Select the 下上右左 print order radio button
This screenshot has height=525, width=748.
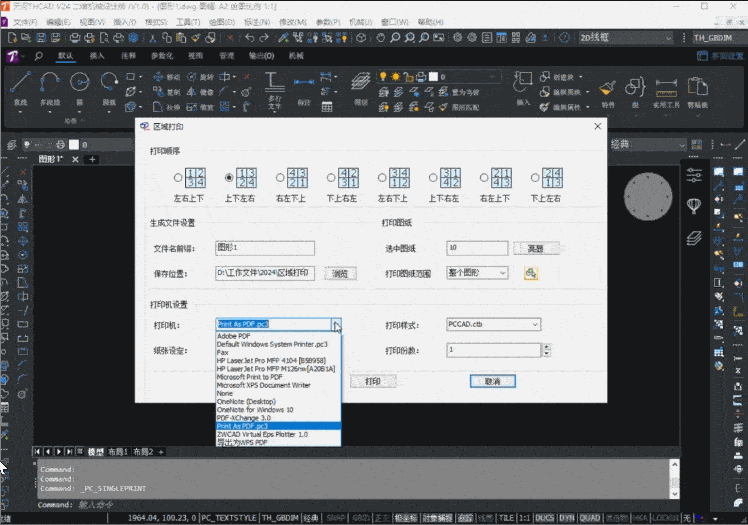(331, 177)
